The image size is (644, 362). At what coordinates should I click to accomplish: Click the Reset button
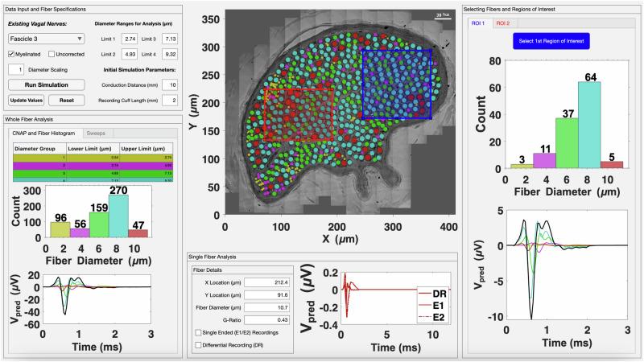click(67, 100)
